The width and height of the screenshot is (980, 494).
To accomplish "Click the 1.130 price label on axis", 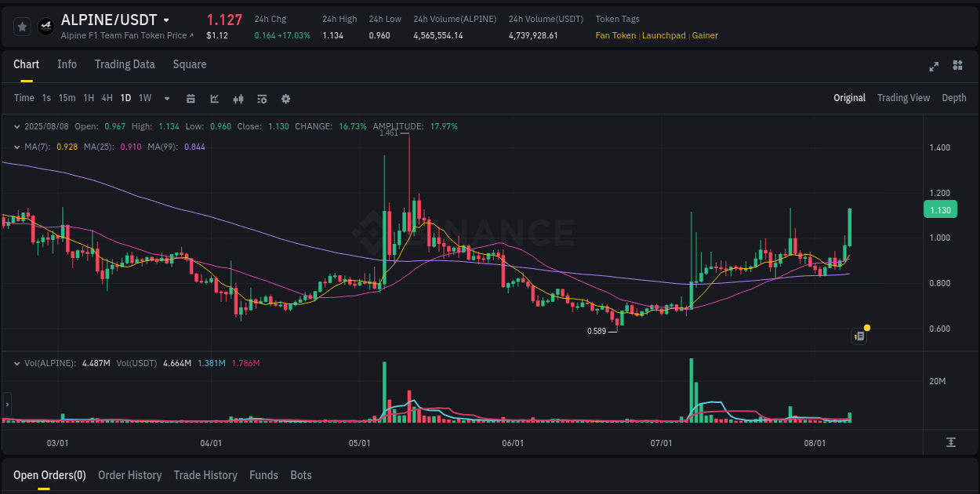I will click(x=940, y=209).
